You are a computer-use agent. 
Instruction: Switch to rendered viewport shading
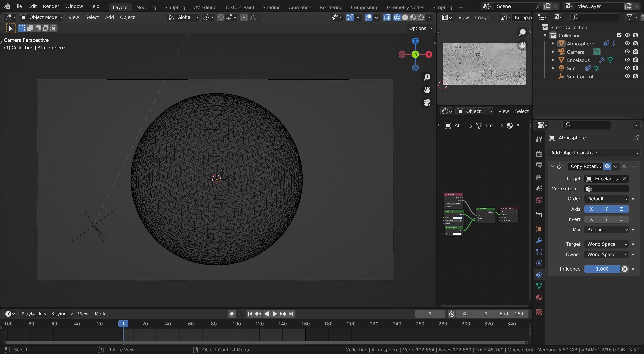click(421, 17)
